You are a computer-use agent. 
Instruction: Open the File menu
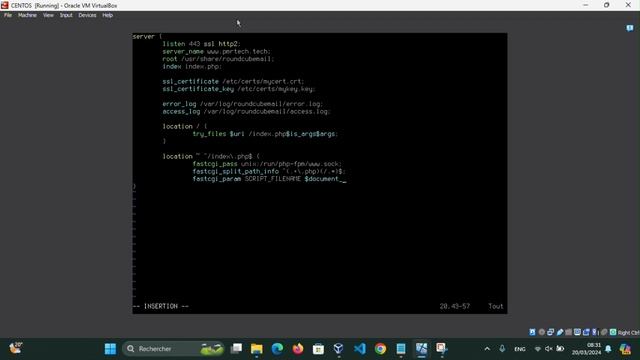coord(8,15)
